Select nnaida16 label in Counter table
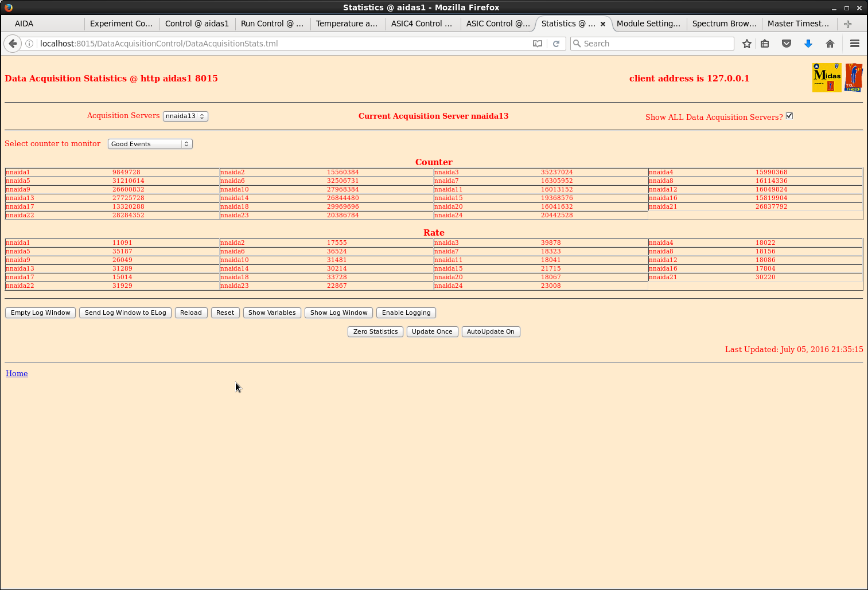This screenshot has height=590, width=868. (x=663, y=198)
